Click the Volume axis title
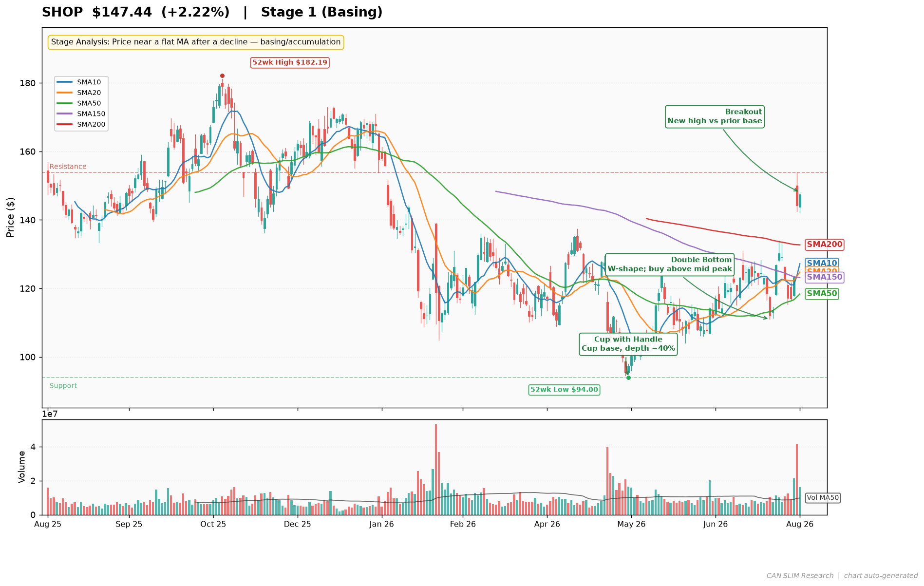 [x=22, y=467]
